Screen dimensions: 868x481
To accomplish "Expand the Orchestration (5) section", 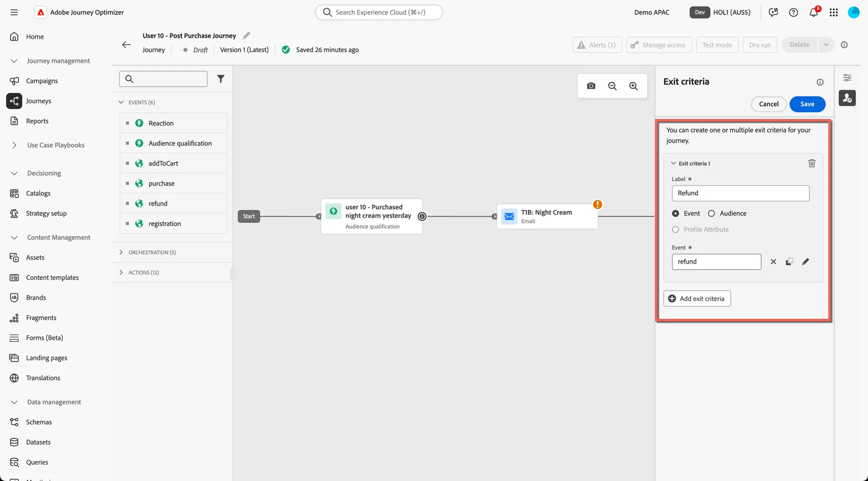I will [x=152, y=252].
